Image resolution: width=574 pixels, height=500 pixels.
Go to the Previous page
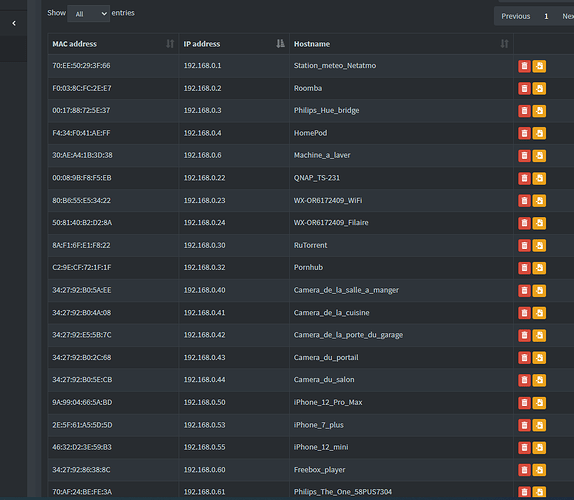click(x=515, y=16)
